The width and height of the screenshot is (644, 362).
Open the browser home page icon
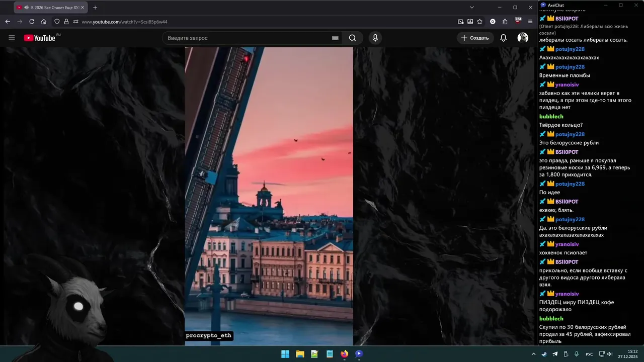44,22
